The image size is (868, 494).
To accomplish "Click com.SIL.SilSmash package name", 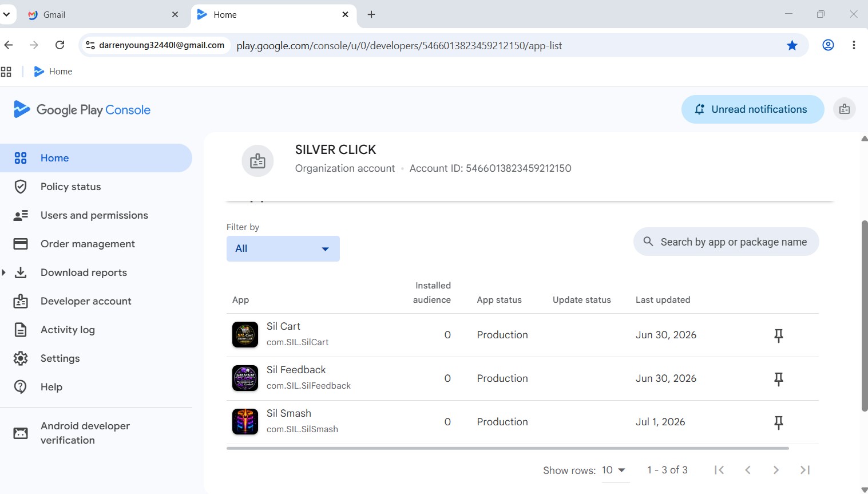I will point(302,429).
